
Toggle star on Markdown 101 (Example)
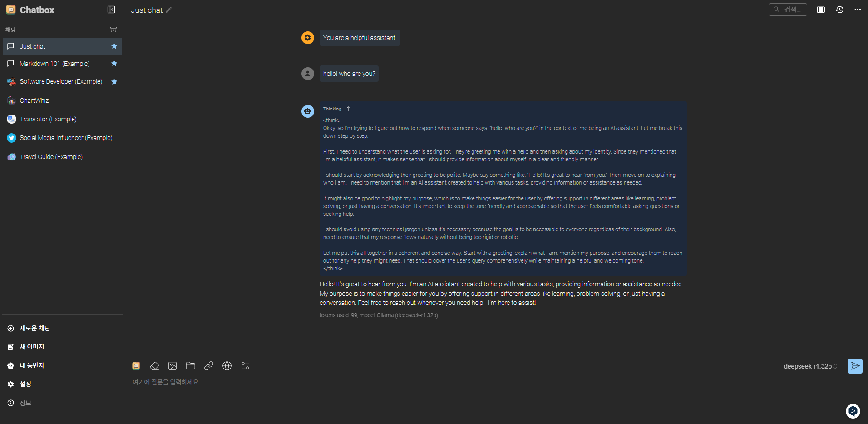(x=114, y=64)
